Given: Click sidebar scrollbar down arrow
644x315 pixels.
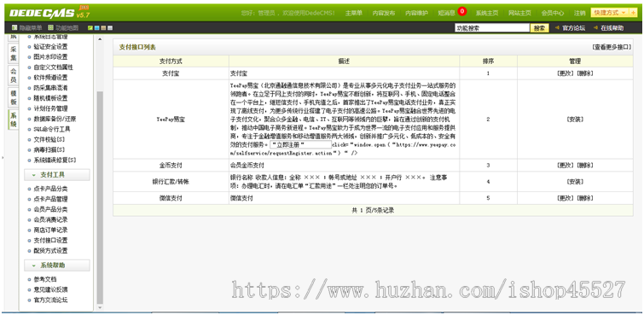Looking at the screenshot, I should tap(100, 306).
